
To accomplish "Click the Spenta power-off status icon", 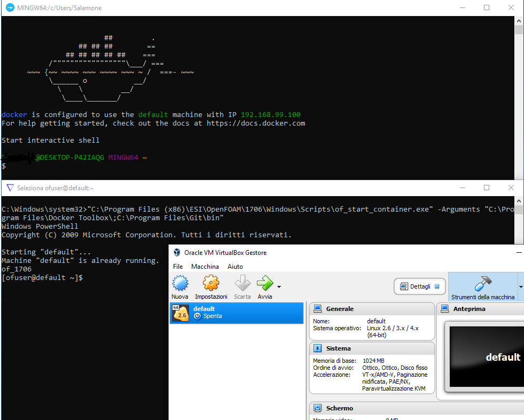I will point(198,316).
